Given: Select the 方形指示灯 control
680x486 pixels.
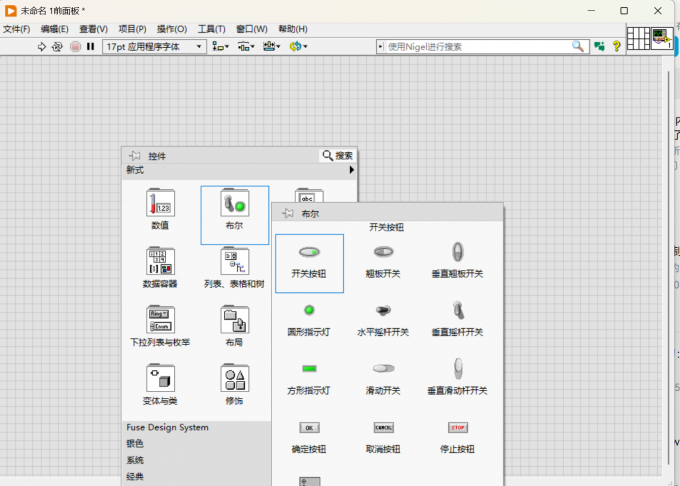Looking at the screenshot, I should tap(309, 378).
